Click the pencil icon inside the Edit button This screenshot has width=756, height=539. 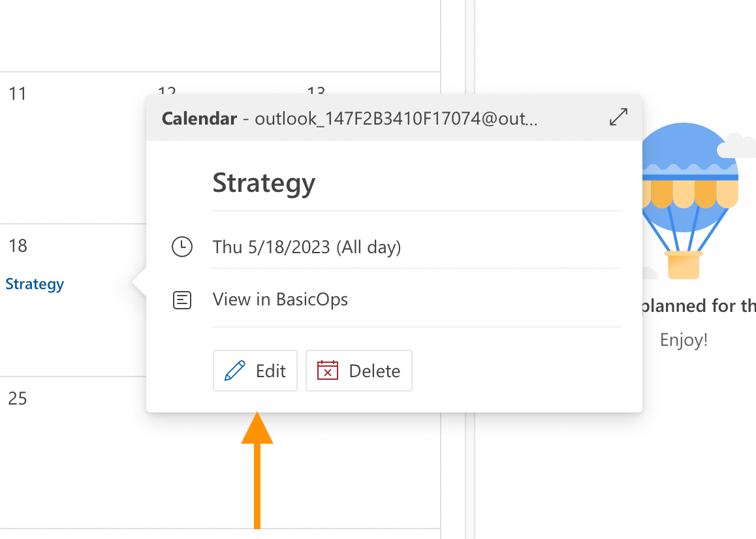click(234, 370)
